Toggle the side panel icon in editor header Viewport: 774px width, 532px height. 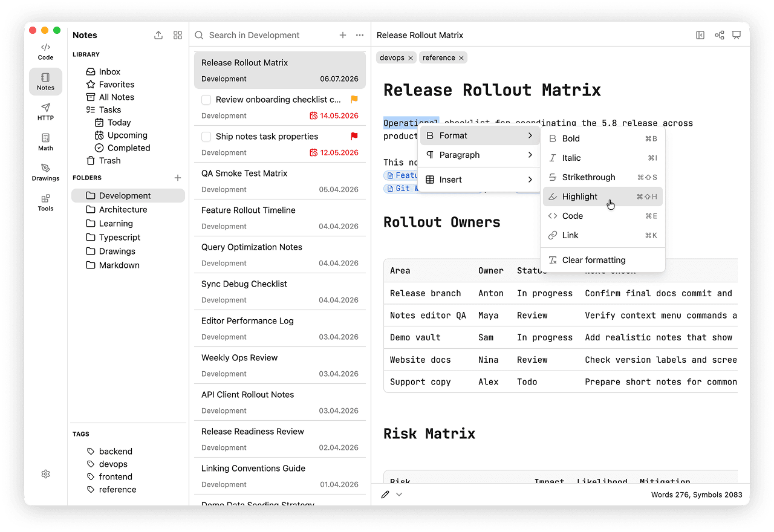(700, 35)
